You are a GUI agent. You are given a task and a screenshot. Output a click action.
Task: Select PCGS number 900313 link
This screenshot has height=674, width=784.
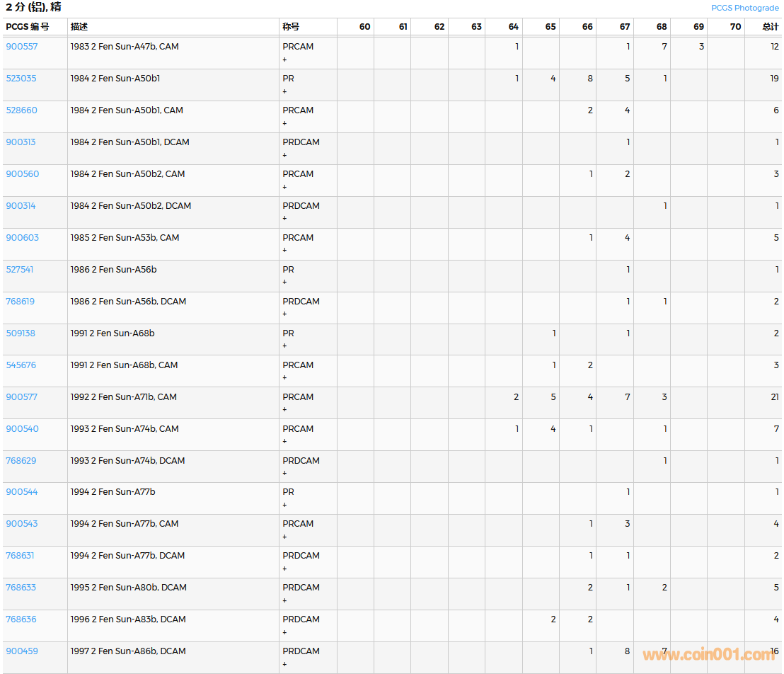click(21, 142)
